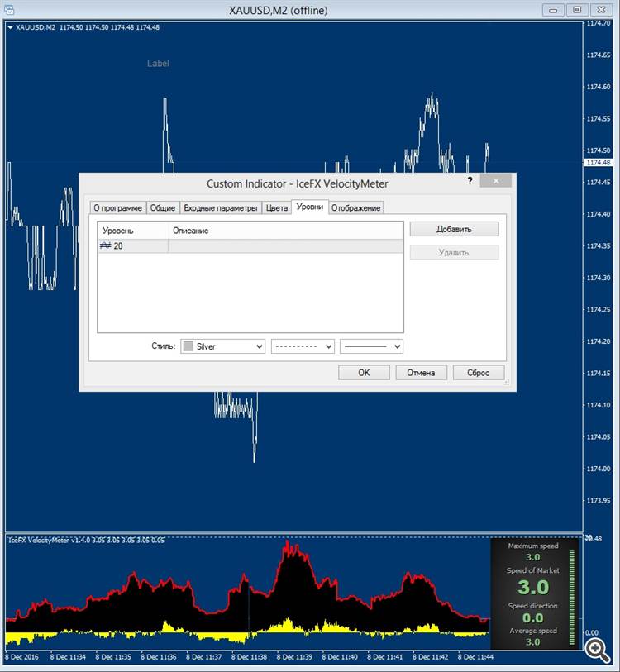Click the IceFX VelocityMeter indicator title
Screen dimensions: 620x672
coord(86,540)
